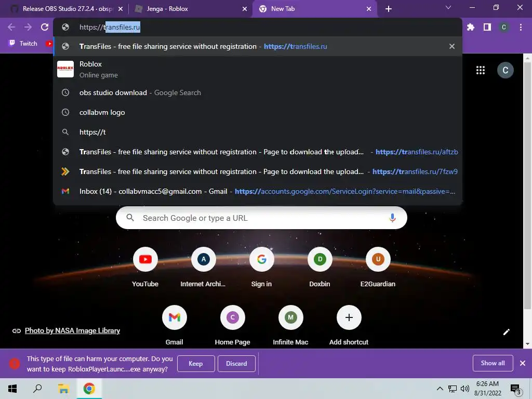Open the Gmail shortcut
Viewport: 532px width, 399px height.
click(175, 325)
